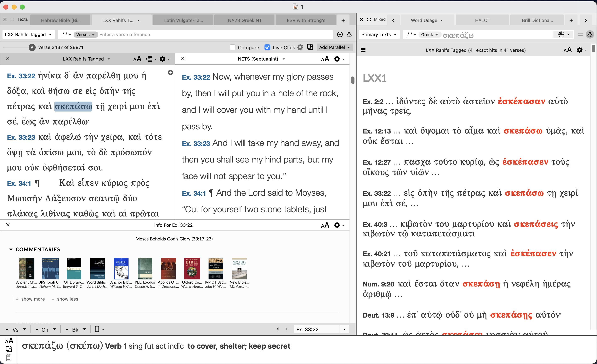
Task: Click the clipboard icon in Instant Details
Action: [x=9, y=357]
